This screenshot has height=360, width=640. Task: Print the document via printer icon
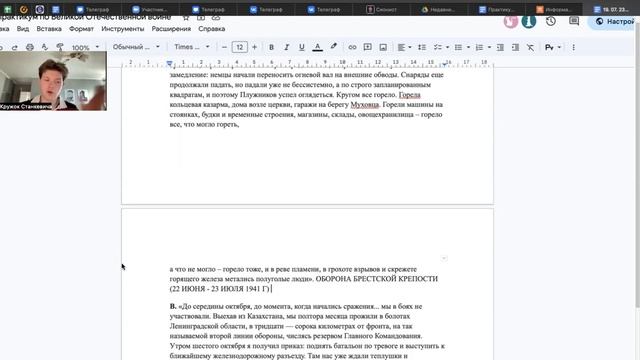pos(30,47)
